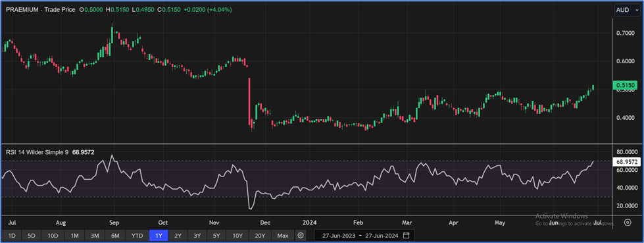Click the 0.7000 price axis label
Image resolution: width=644 pixels, height=243 pixels.
(626, 34)
